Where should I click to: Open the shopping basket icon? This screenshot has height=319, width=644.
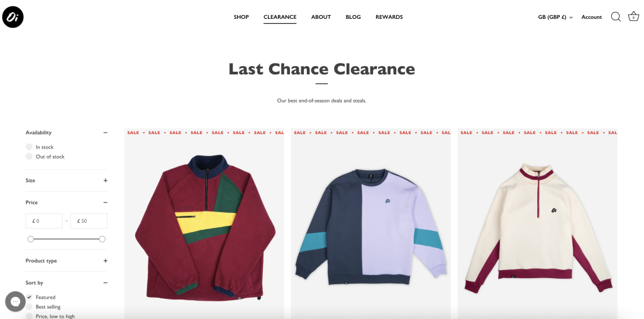[x=633, y=16]
